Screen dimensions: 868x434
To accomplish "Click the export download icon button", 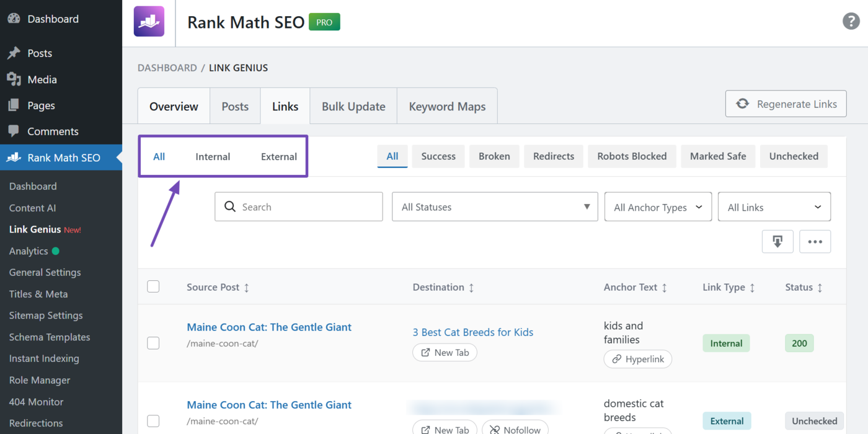I will (777, 242).
